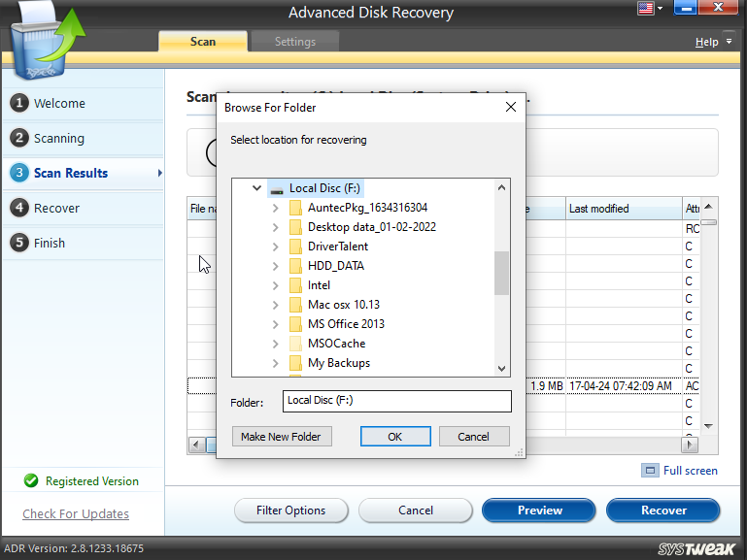Expand the Mac osx 10.13 folder
The height and width of the screenshot is (560, 747).
coord(275,305)
